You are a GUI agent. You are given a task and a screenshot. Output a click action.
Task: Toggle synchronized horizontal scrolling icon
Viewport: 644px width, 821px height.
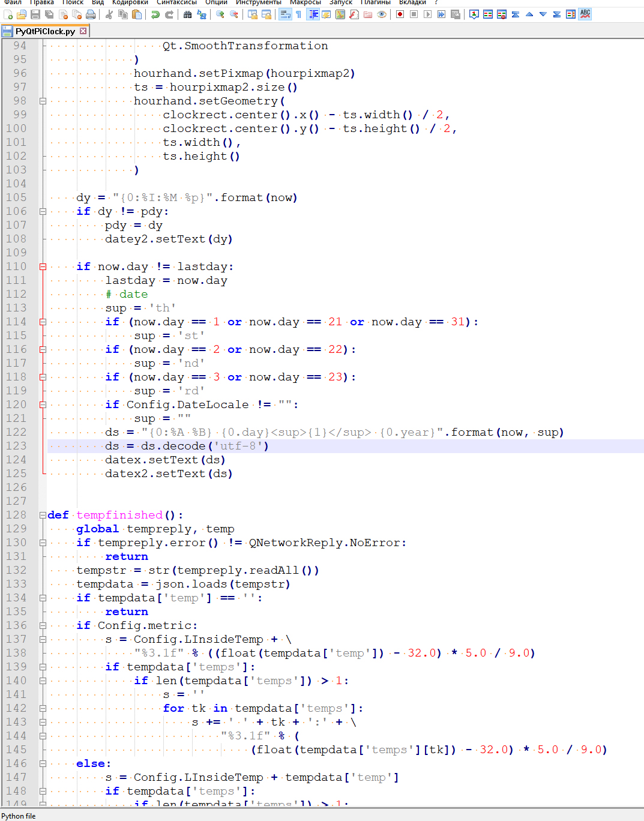[x=266, y=14]
